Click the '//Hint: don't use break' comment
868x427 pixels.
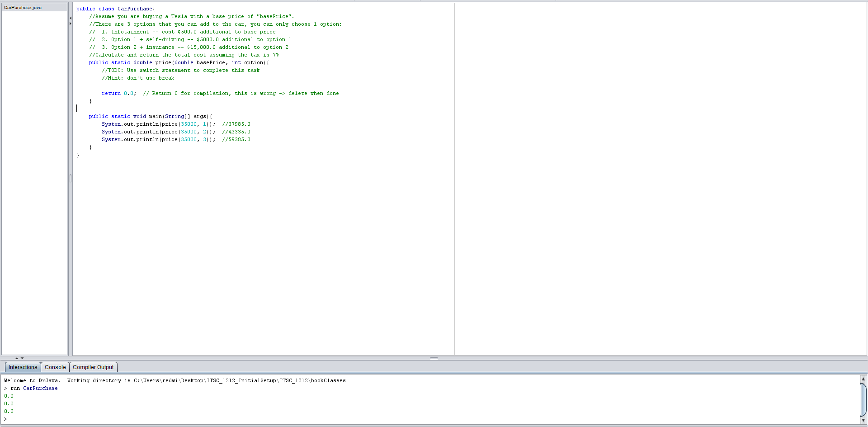pos(138,78)
